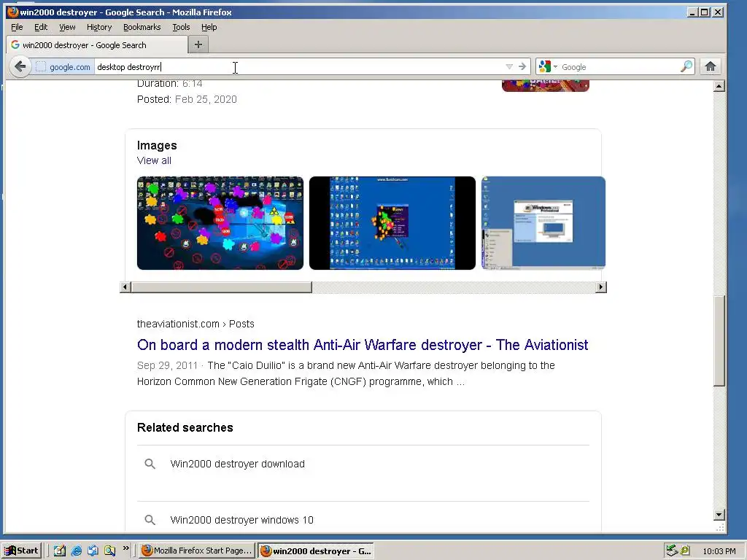Image resolution: width=747 pixels, height=560 pixels.
Task: Click the Go arrow in the address bar
Action: [522, 66]
